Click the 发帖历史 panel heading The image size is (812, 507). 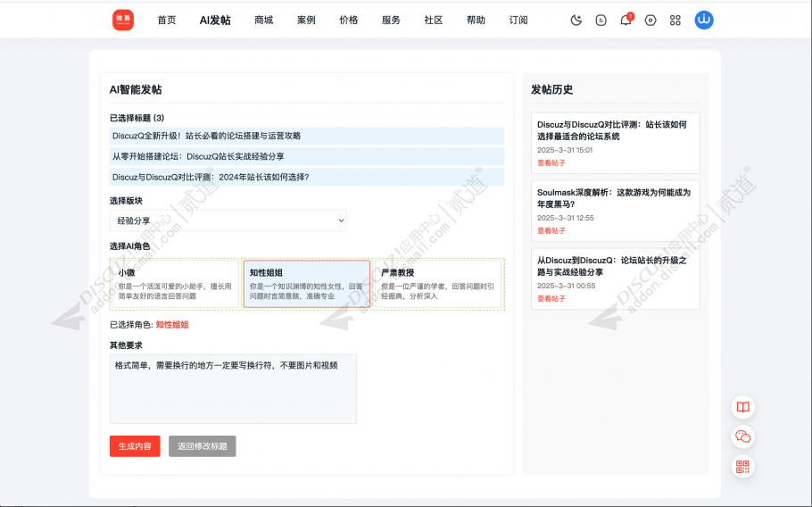coord(552,89)
